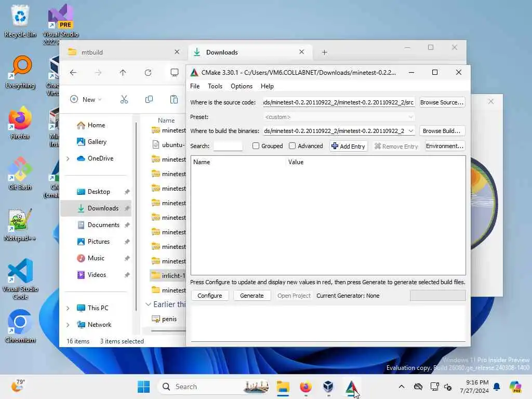This screenshot has width=532, height=399.
Task: Launch Everything search from desktop
Action: point(20,72)
